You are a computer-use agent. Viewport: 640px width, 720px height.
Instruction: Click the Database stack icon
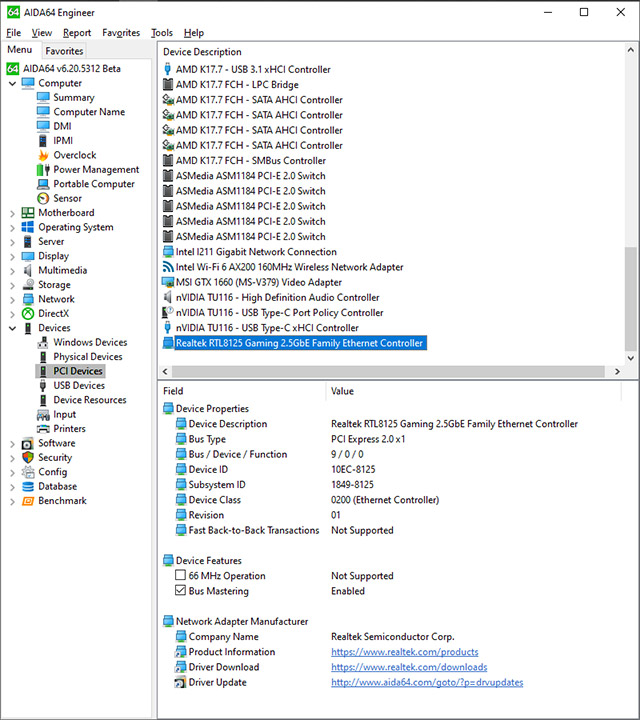(28, 486)
